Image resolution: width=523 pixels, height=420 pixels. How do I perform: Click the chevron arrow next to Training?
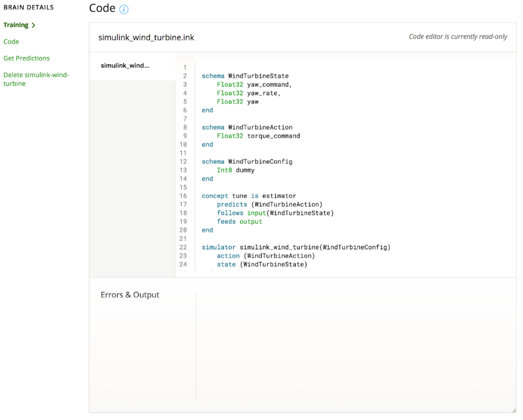(34, 25)
